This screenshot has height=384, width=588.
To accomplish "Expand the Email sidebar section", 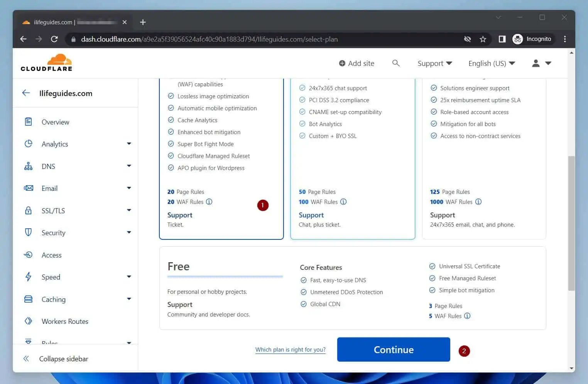I will point(129,188).
